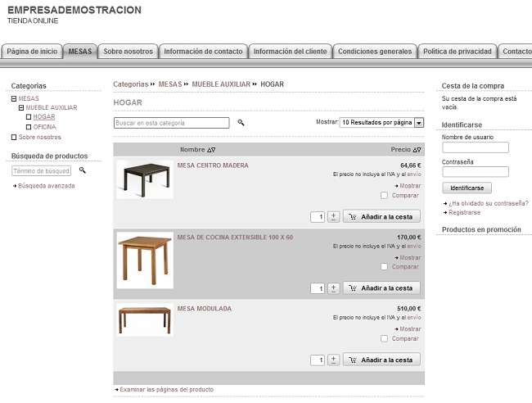The height and width of the screenshot is (403, 532).
Task: Select the MESAS tab
Action: [x=80, y=52]
